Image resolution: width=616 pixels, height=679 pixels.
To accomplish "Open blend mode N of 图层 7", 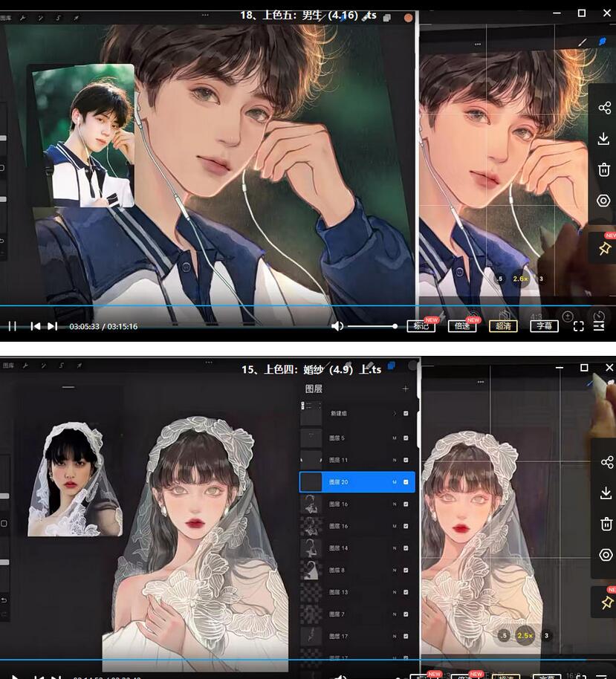I will pos(395,614).
